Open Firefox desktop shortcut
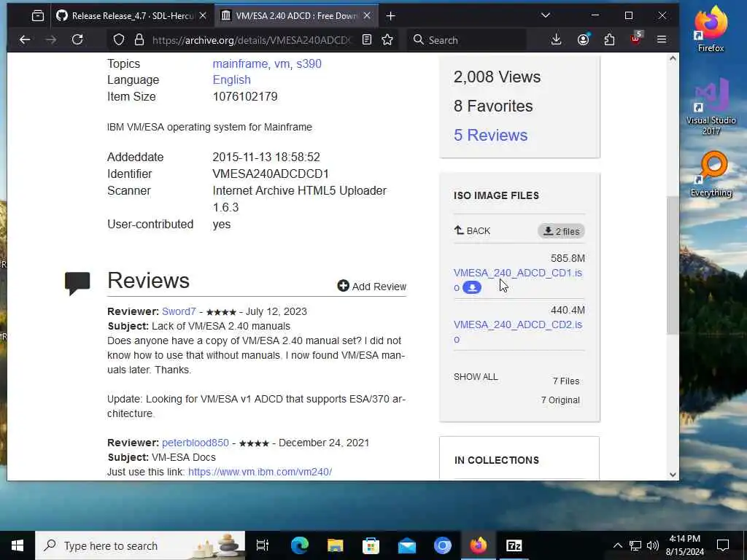This screenshot has width=747, height=560. click(711, 28)
